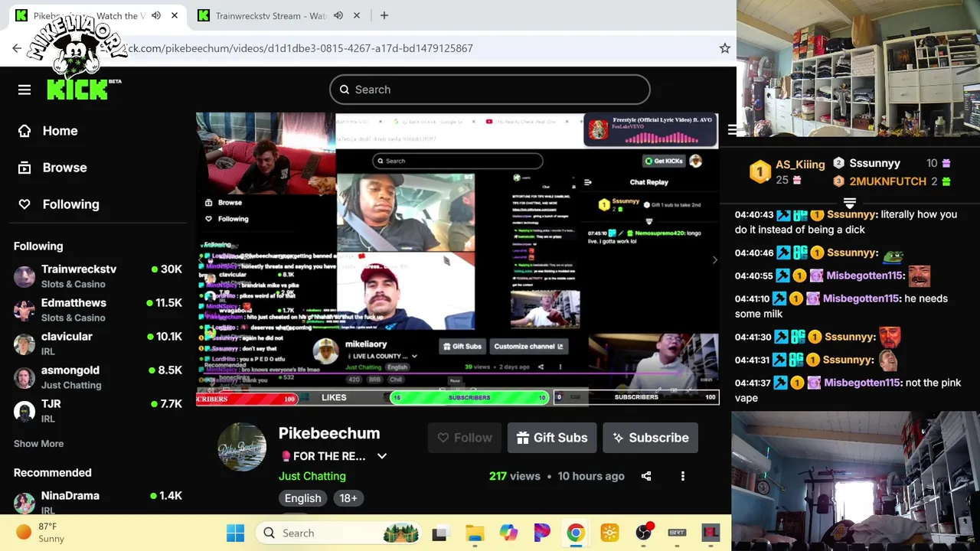
Task: Share the Pikebeechum video
Action: coord(646,476)
